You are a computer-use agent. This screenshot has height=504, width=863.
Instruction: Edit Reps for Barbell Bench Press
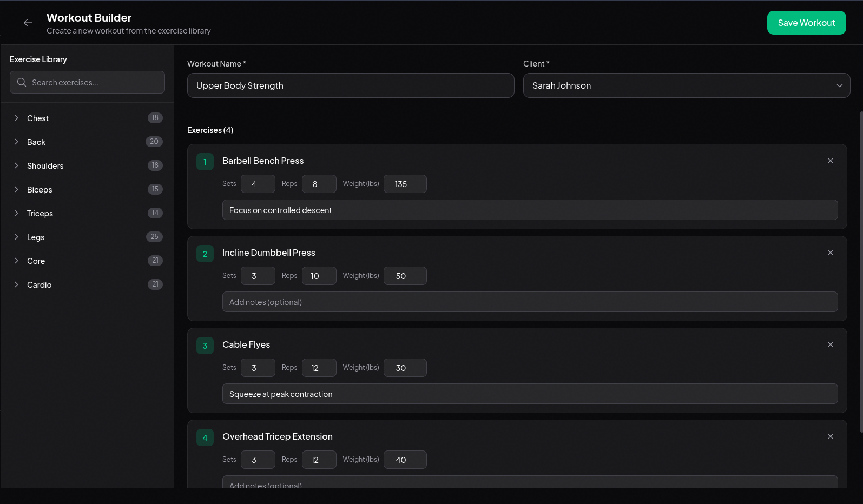click(319, 184)
